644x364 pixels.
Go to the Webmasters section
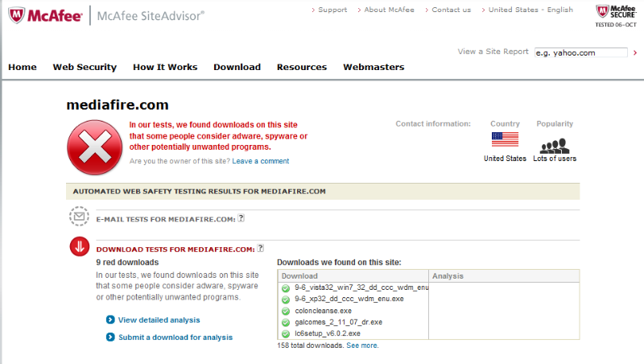click(374, 67)
